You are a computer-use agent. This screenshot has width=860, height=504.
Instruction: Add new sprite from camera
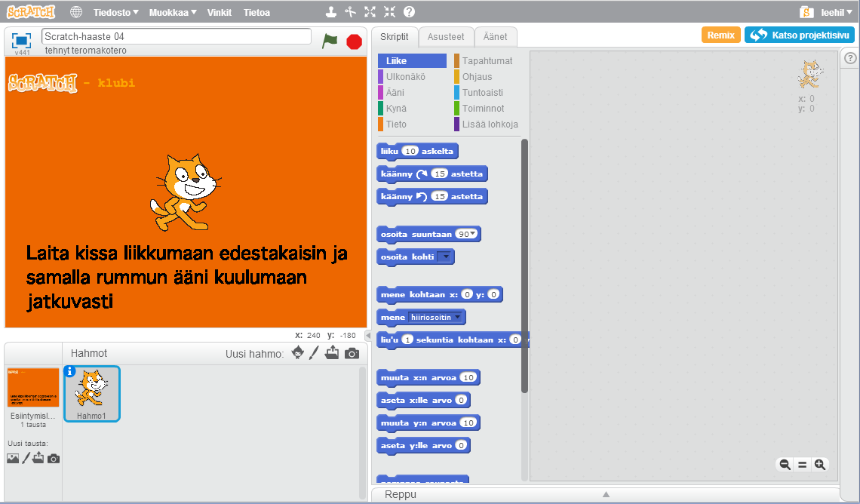(352, 353)
